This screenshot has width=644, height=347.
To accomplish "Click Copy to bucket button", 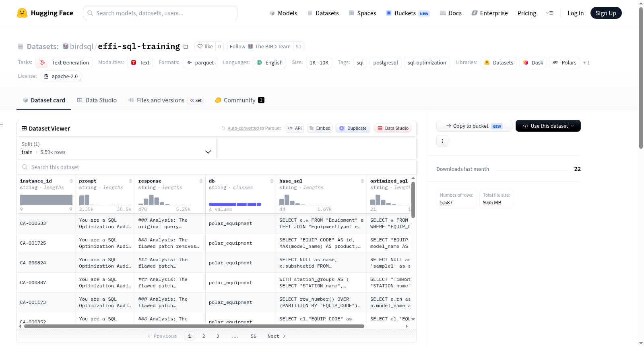I will pyautogui.click(x=474, y=126).
